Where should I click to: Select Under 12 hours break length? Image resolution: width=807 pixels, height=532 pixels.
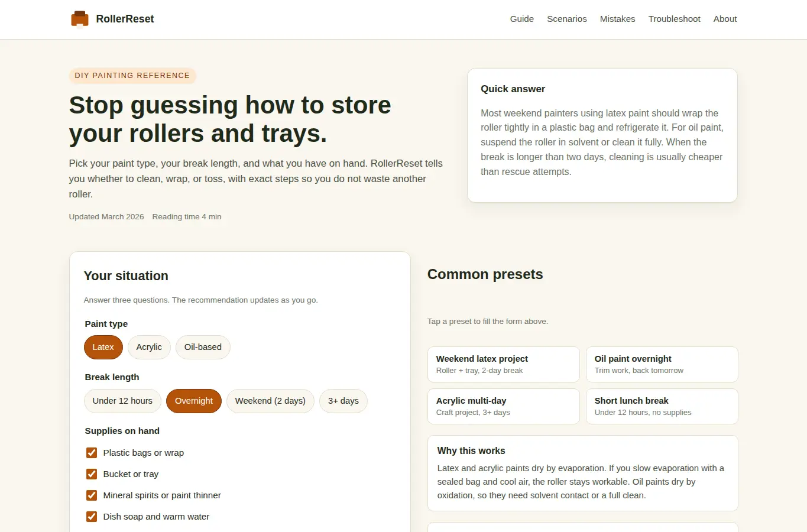pos(122,401)
